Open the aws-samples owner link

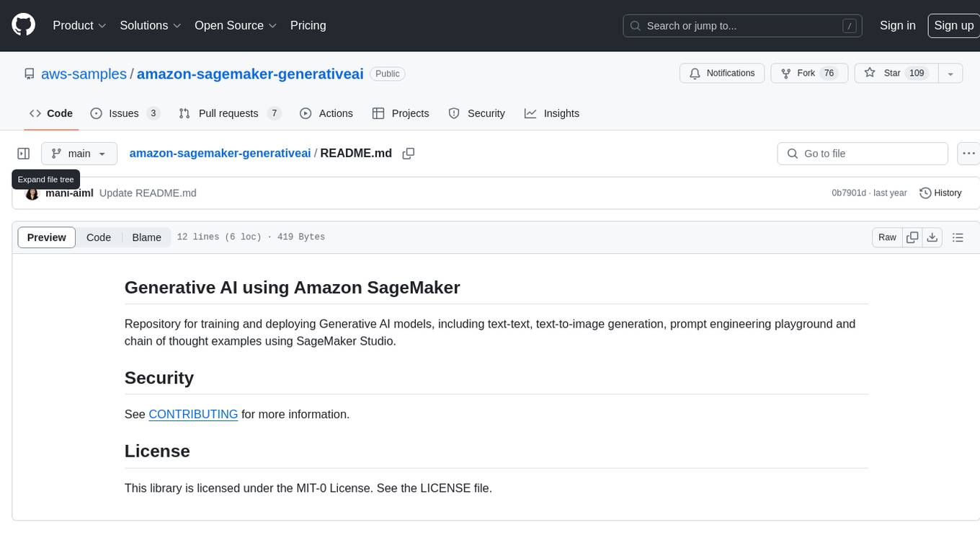84,74
